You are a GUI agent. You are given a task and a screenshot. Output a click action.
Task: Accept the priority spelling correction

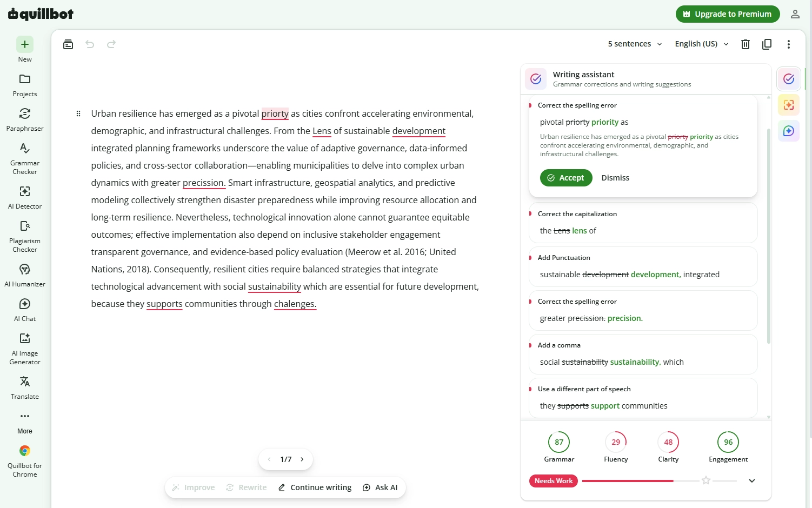[566, 178]
